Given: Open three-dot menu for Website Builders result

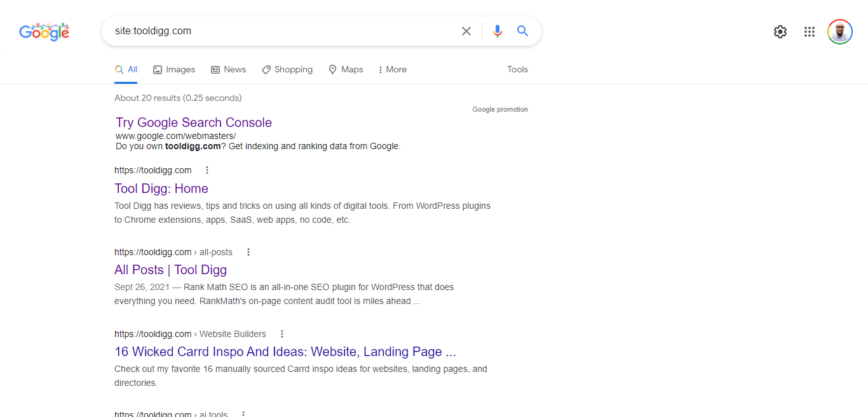Looking at the screenshot, I should pos(282,334).
